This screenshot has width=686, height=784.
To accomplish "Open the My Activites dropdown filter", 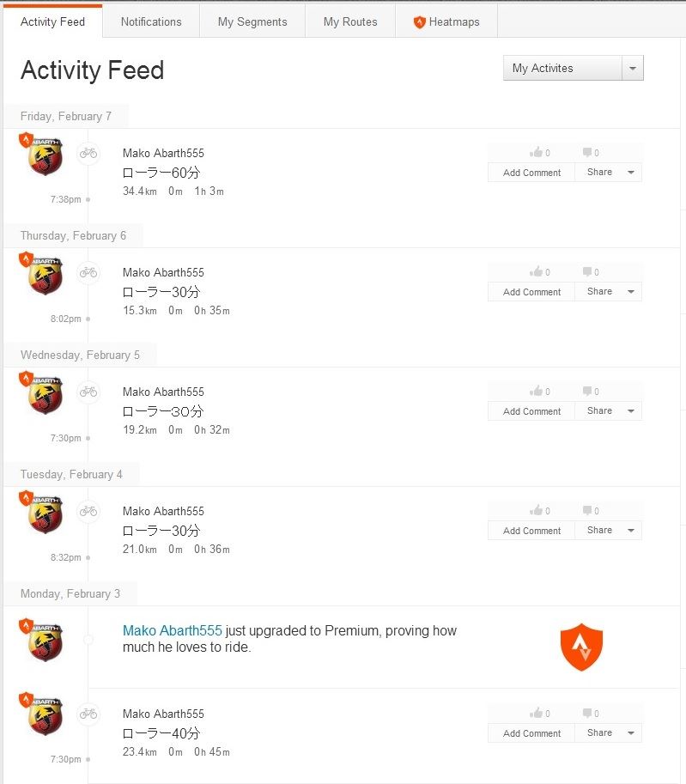I will coord(573,68).
